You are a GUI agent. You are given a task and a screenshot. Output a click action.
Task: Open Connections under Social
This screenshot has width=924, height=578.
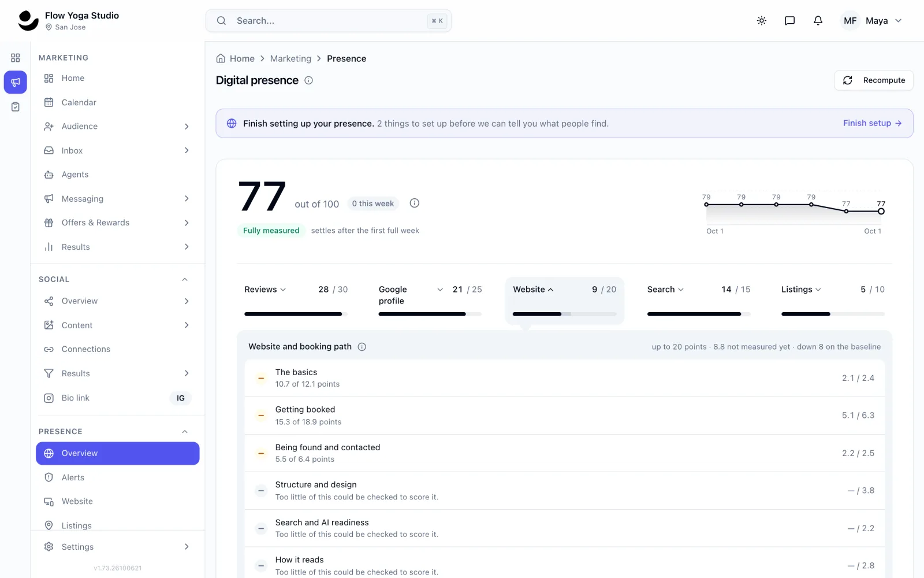click(117, 349)
